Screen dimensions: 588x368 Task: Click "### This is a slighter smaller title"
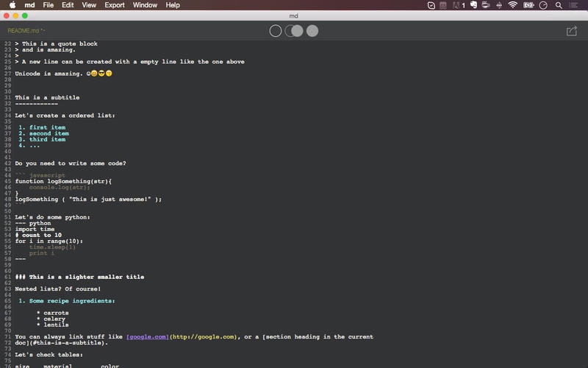(x=79, y=277)
